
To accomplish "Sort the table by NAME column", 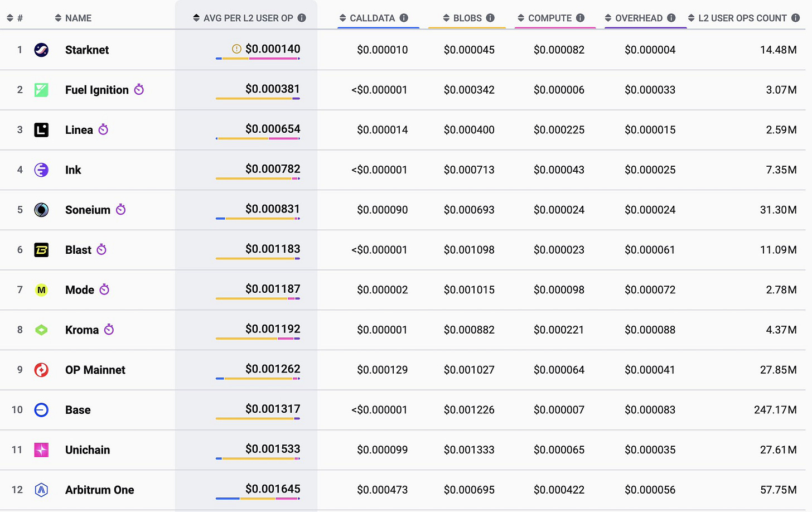I will pos(73,18).
